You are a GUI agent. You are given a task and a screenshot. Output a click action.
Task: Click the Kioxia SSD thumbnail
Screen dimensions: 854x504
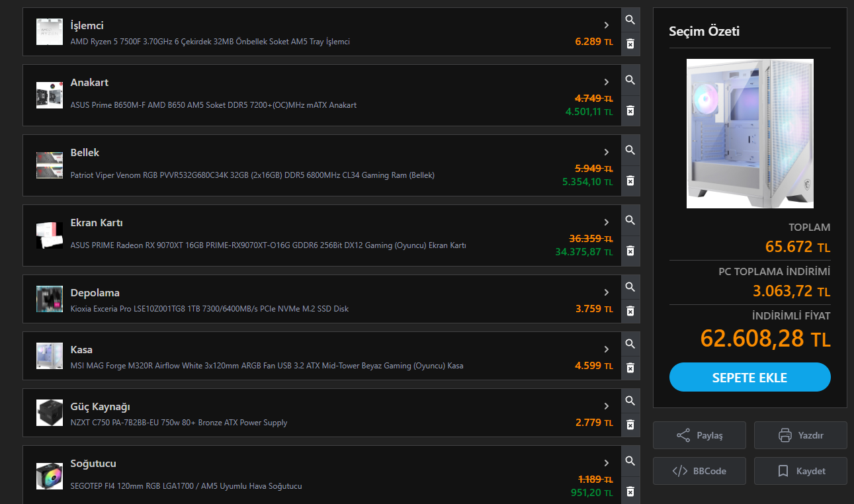(x=50, y=299)
